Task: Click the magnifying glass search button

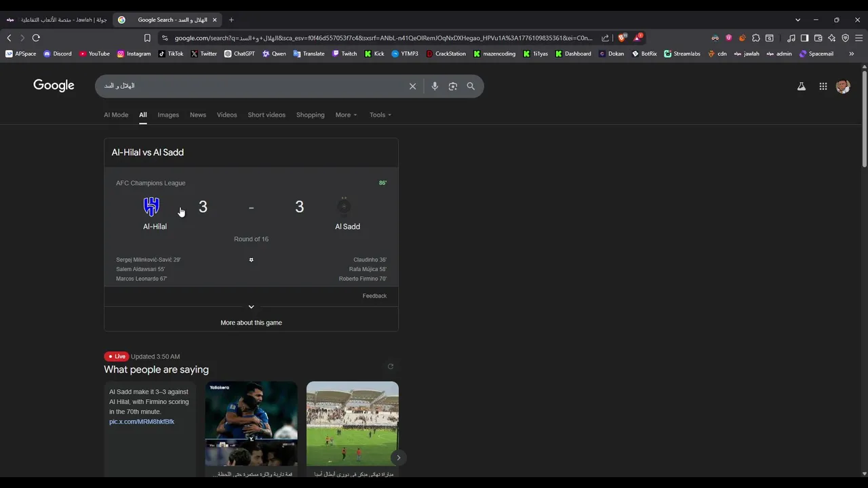Action: (471, 86)
